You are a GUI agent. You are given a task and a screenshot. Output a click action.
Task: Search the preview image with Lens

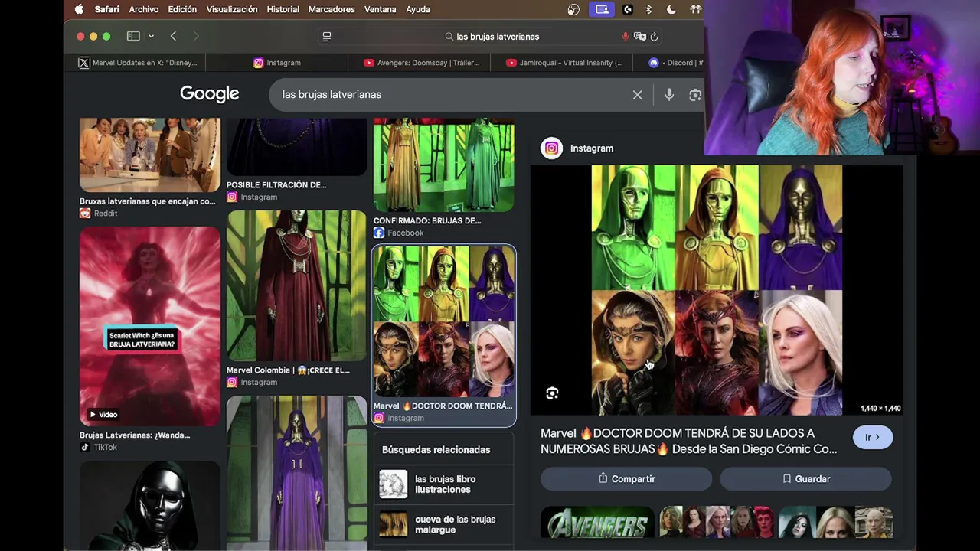click(x=552, y=393)
